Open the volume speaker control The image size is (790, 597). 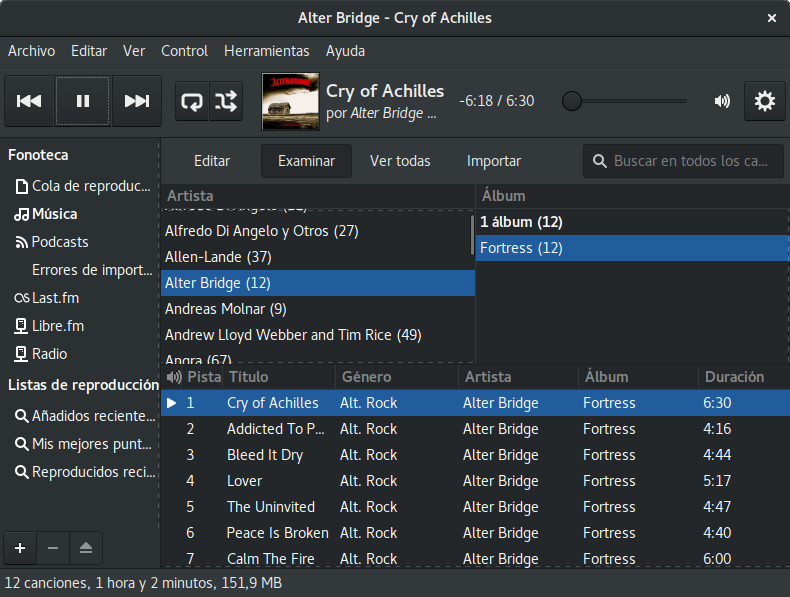722,101
